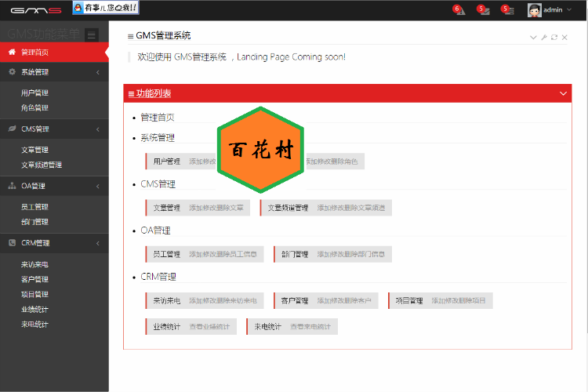Open tasks list icon with badge 5

507,9
